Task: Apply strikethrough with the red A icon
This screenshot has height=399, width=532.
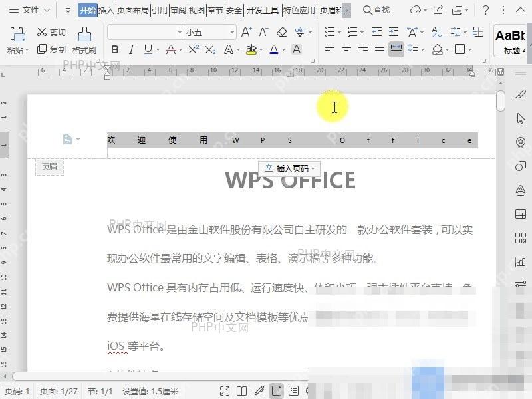Action: click(171, 49)
